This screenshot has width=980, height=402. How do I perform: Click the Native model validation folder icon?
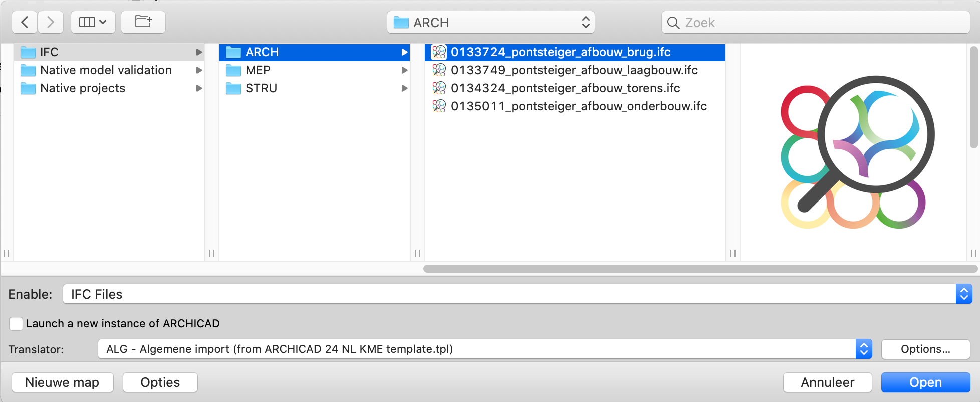coord(28,70)
